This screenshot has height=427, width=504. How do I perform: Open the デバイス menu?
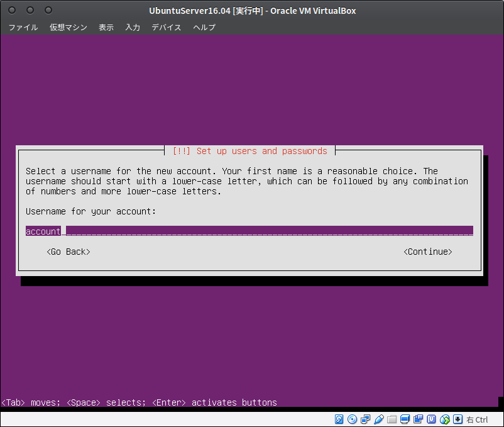(x=167, y=27)
